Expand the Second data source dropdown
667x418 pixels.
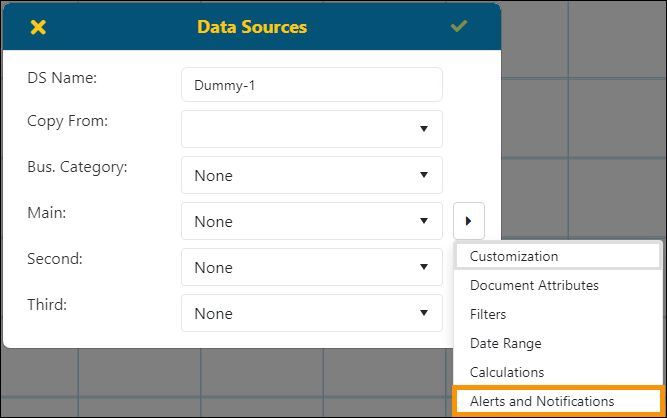311,267
